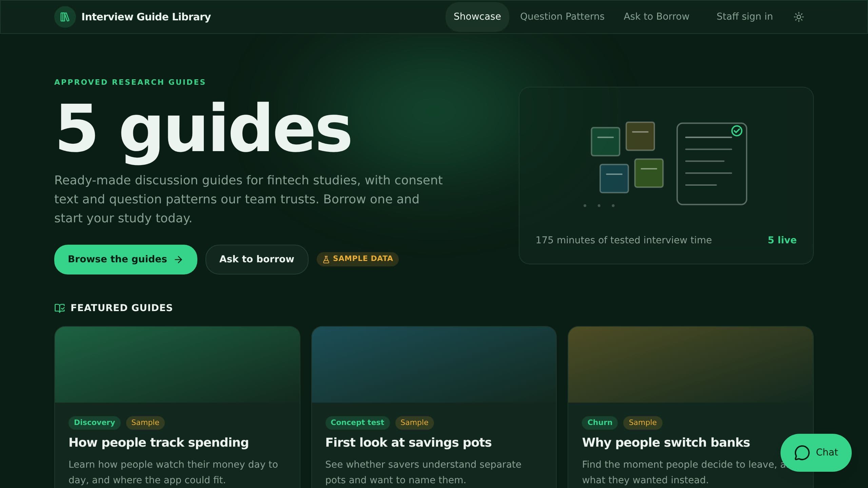Click the green checkmark on document illustration
The width and height of the screenshot is (868, 488).
pos(736,131)
